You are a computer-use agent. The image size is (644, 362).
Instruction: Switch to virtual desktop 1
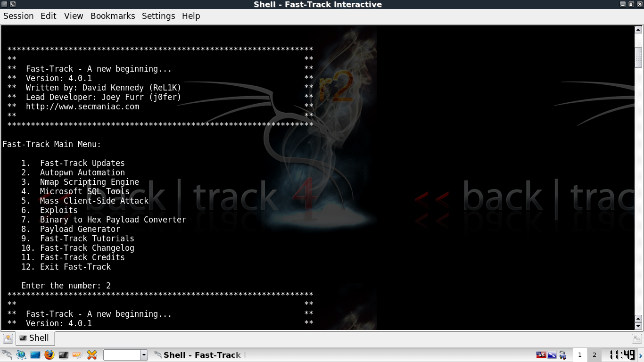coord(580,355)
